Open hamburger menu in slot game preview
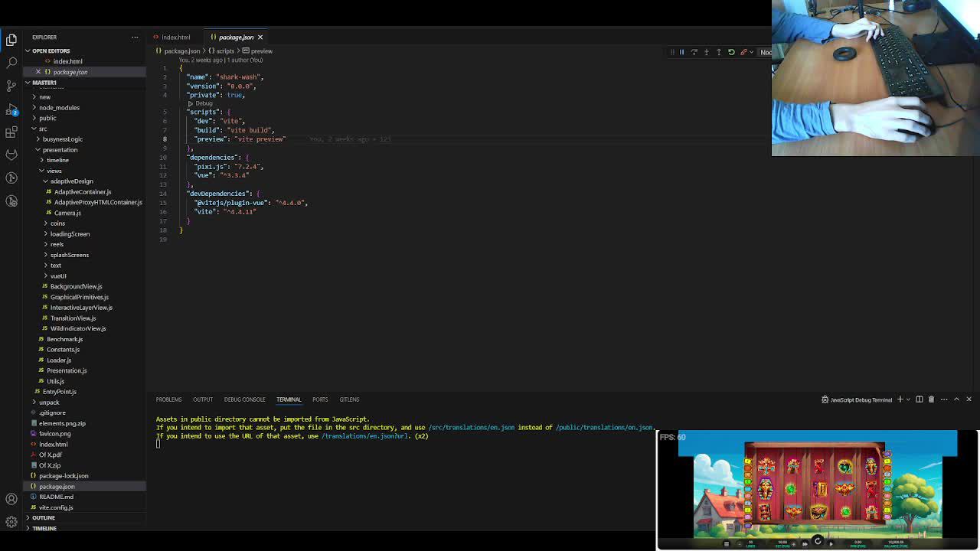This screenshot has height=551, width=980. [x=727, y=543]
